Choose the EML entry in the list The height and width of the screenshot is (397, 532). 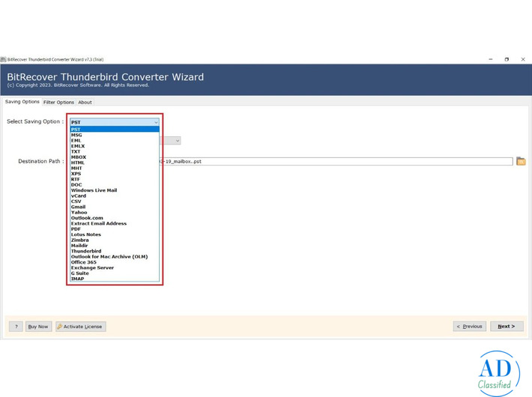(x=115, y=141)
